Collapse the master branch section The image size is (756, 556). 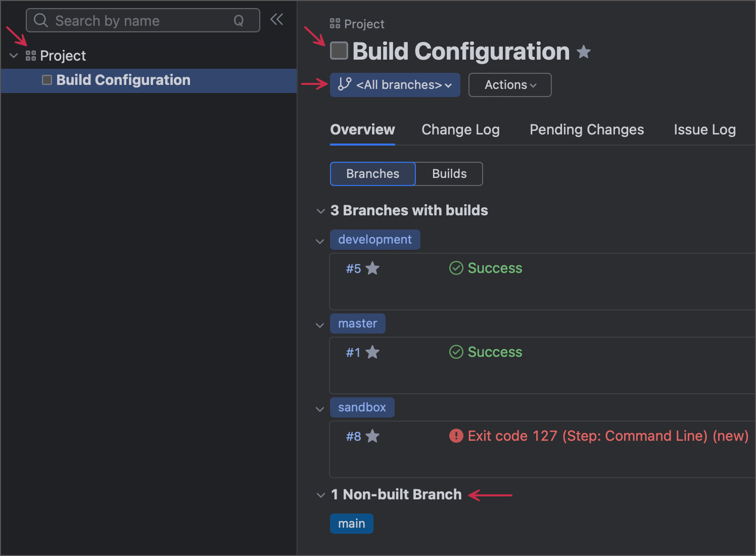point(319,325)
